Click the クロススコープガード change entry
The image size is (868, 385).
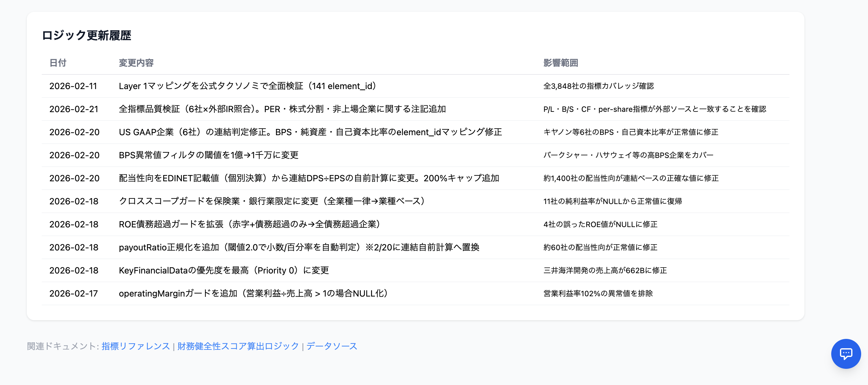point(272,201)
